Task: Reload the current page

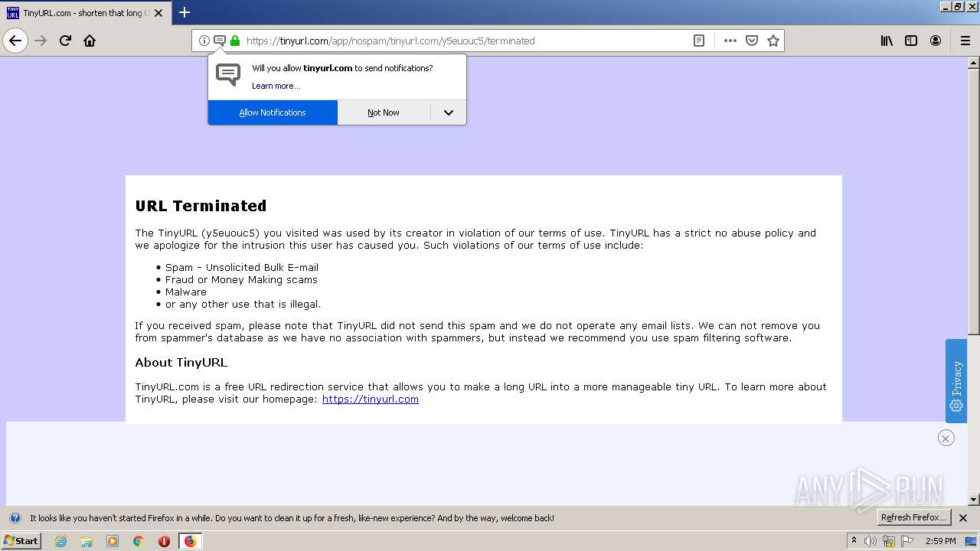Action: 65,41
